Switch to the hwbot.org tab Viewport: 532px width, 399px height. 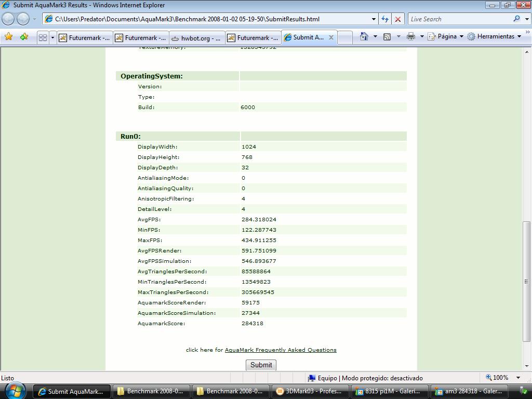(x=197, y=38)
